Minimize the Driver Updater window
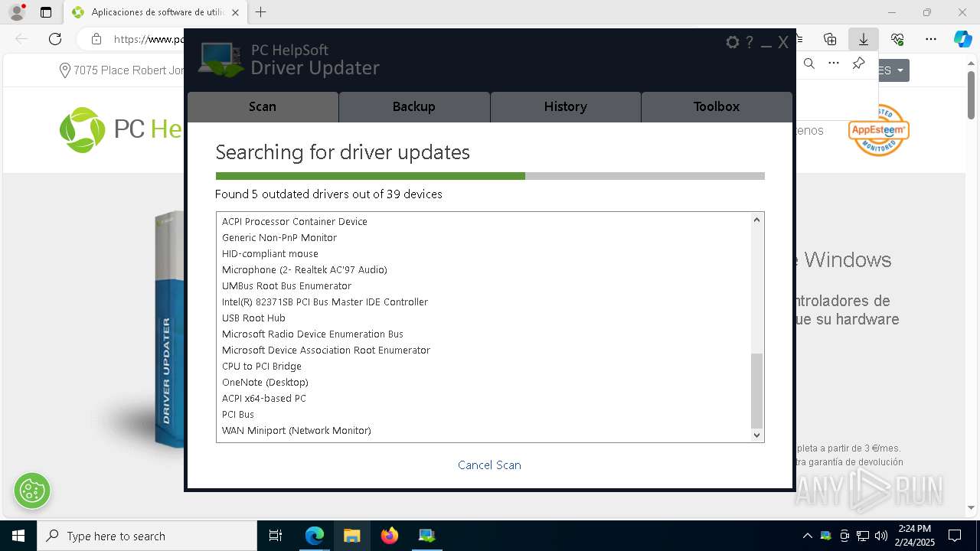The width and height of the screenshot is (980, 551). click(766, 44)
